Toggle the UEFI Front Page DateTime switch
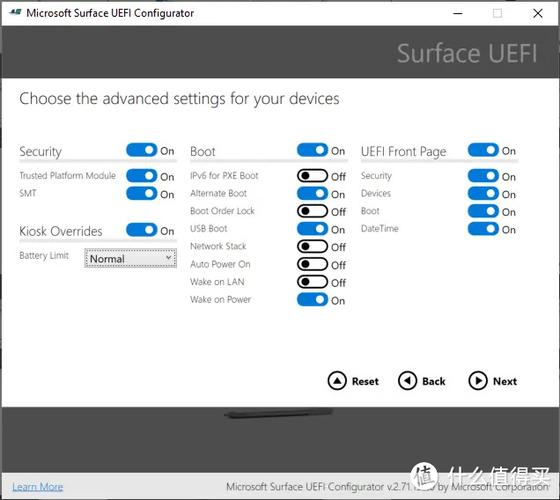The height and width of the screenshot is (500, 560). (x=483, y=229)
